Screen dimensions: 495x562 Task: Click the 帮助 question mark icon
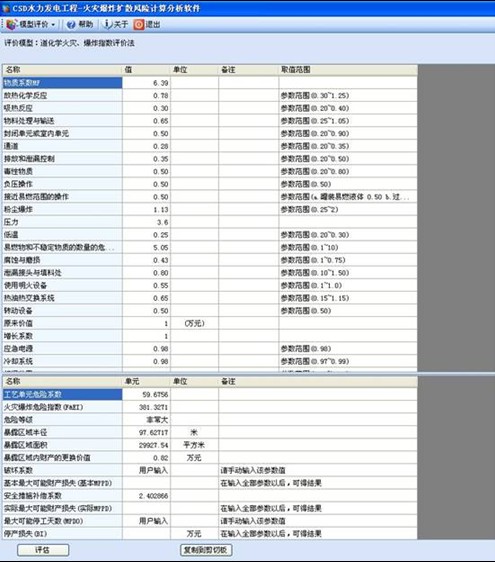(x=71, y=24)
